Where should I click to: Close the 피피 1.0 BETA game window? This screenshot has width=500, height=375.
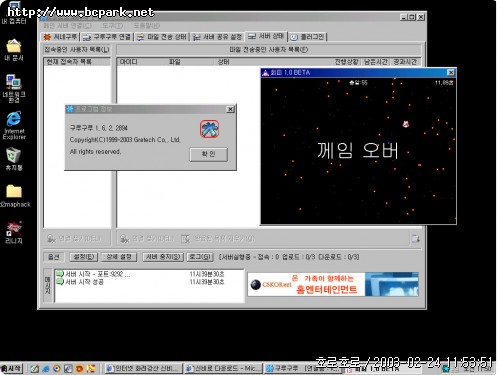click(x=451, y=72)
